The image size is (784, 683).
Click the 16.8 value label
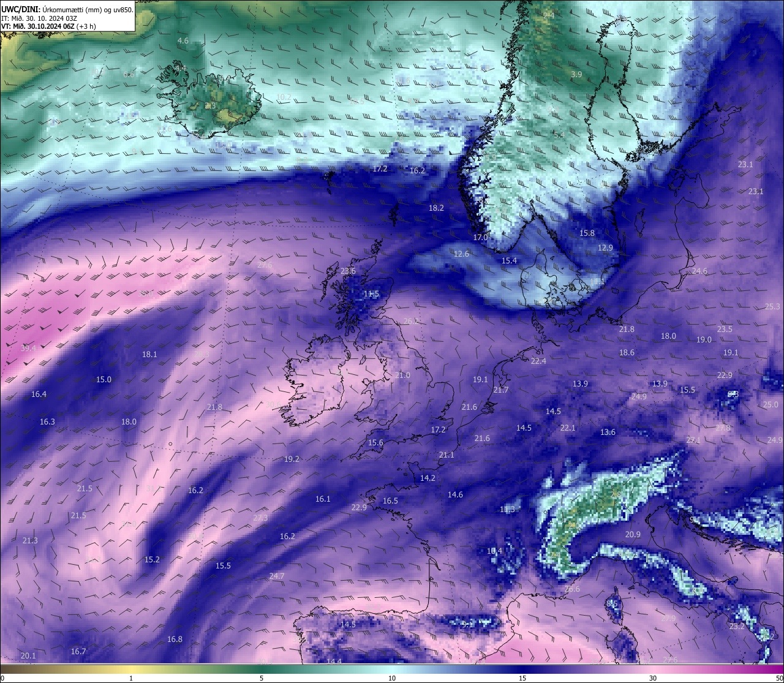(175, 639)
